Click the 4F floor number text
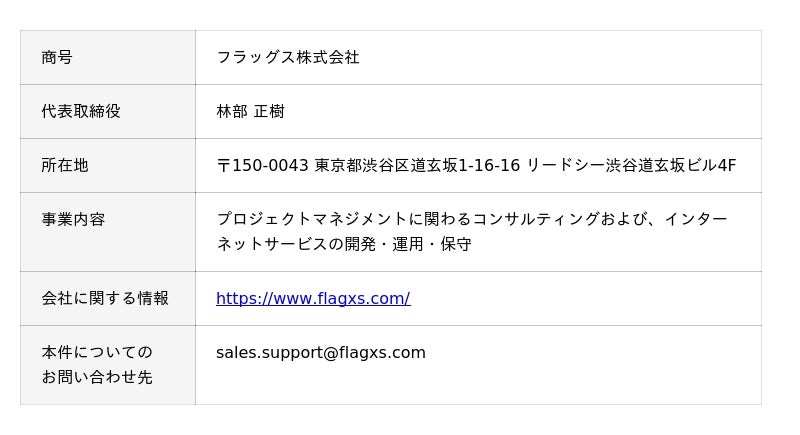This screenshot has width=800, height=435. click(x=727, y=165)
